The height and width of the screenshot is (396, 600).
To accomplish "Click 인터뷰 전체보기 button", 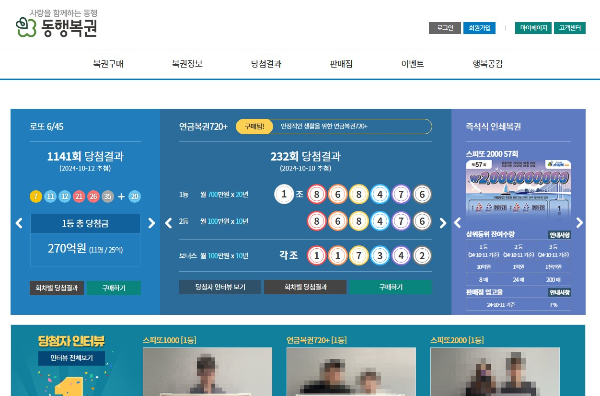I will [72, 358].
